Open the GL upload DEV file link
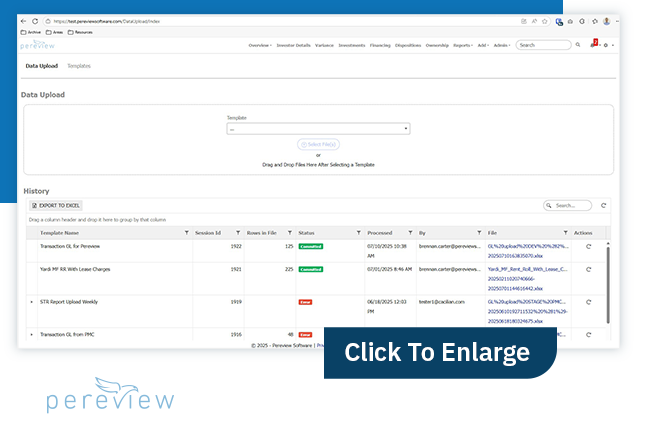This screenshot has width=647, height=435. [x=528, y=251]
